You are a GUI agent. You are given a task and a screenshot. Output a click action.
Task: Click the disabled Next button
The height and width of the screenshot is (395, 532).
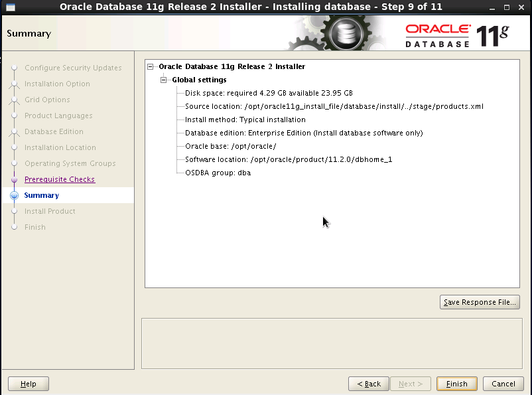[411, 384]
